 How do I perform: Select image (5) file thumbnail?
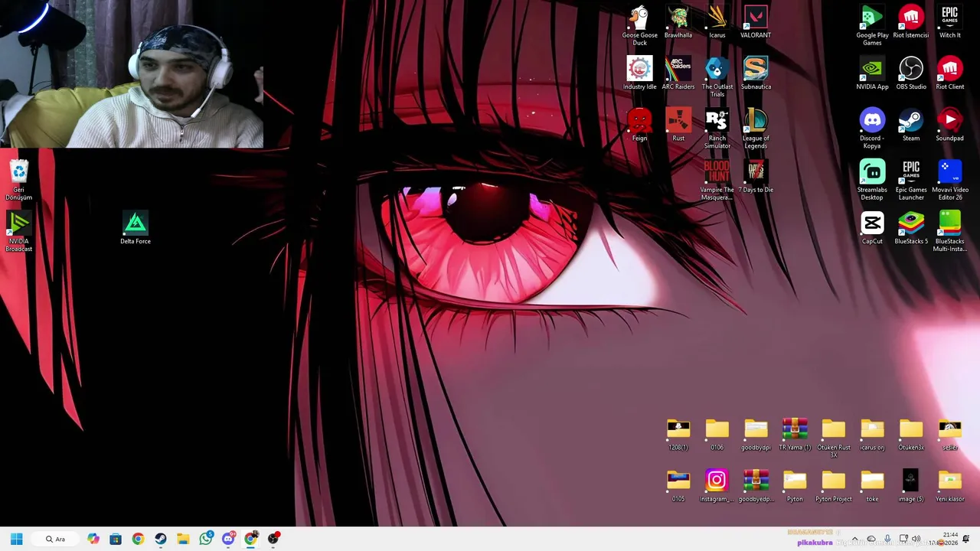coord(911,485)
